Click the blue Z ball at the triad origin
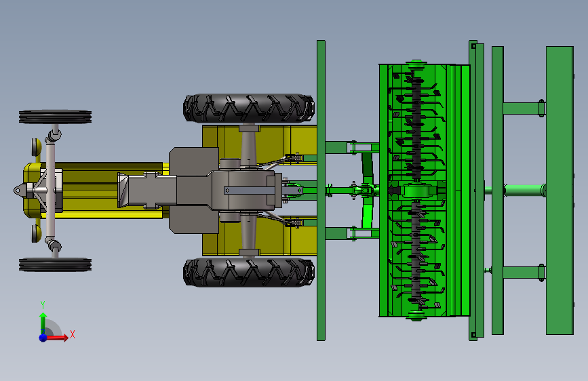This screenshot has height=381, width=588. click(43, 338)
